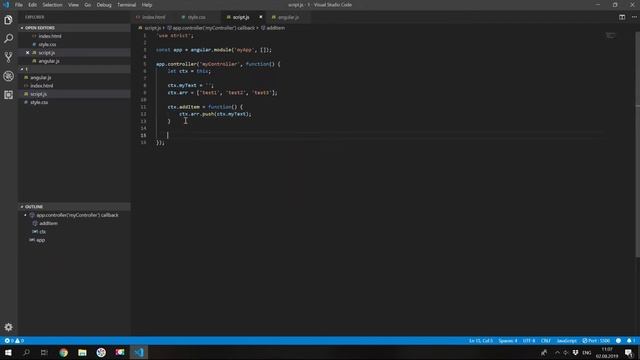The height and width of the screenshot is (360, 640).
Task: Open index.html in the folder tree
Action: (x=42, y=86)
